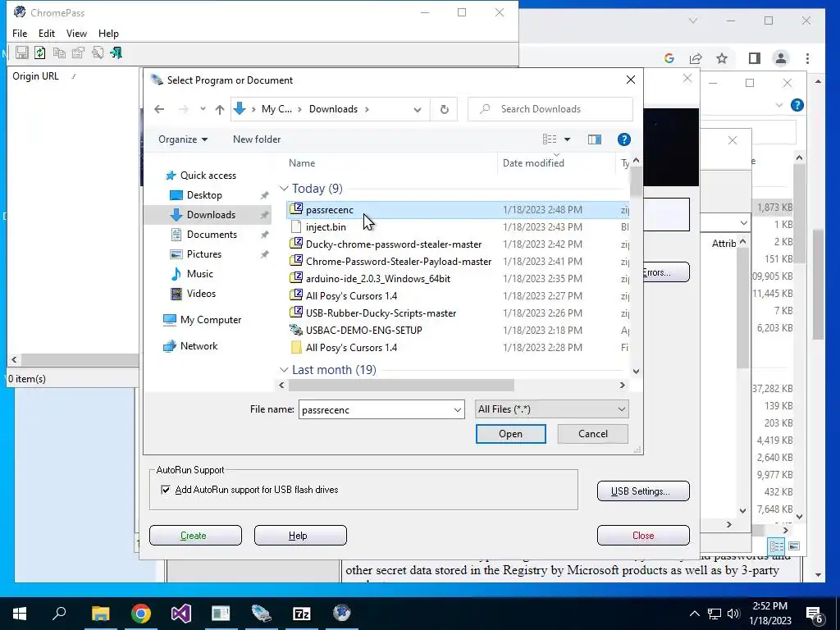Screen dimensions: 840x630
Task: Open the recent locations dropdown arrow
Action: coord(203,109)
